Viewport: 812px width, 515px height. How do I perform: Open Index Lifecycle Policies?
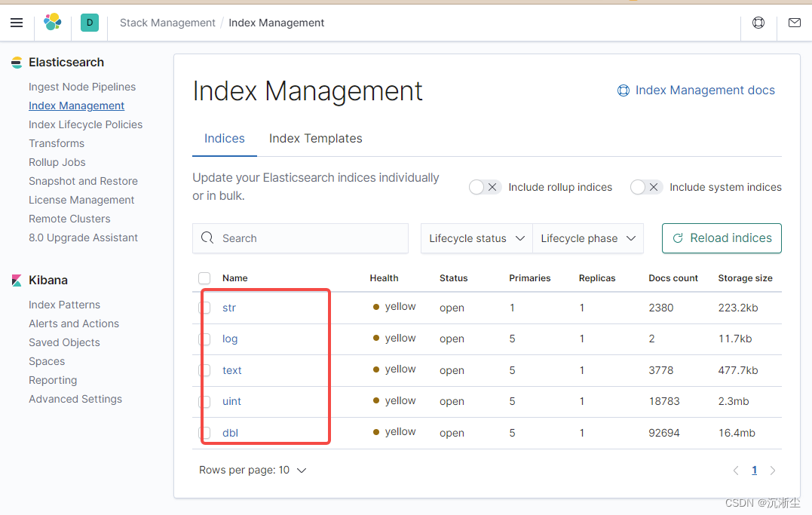click(x=85, y=125)
